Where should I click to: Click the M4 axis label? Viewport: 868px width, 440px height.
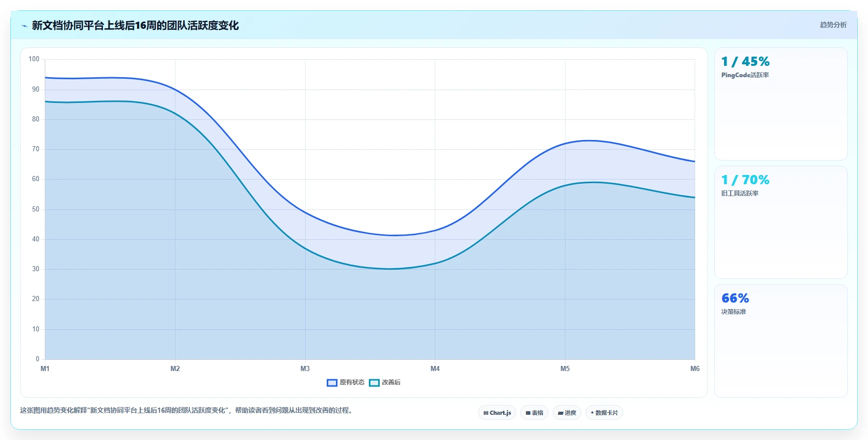click(x=435, y=368)
